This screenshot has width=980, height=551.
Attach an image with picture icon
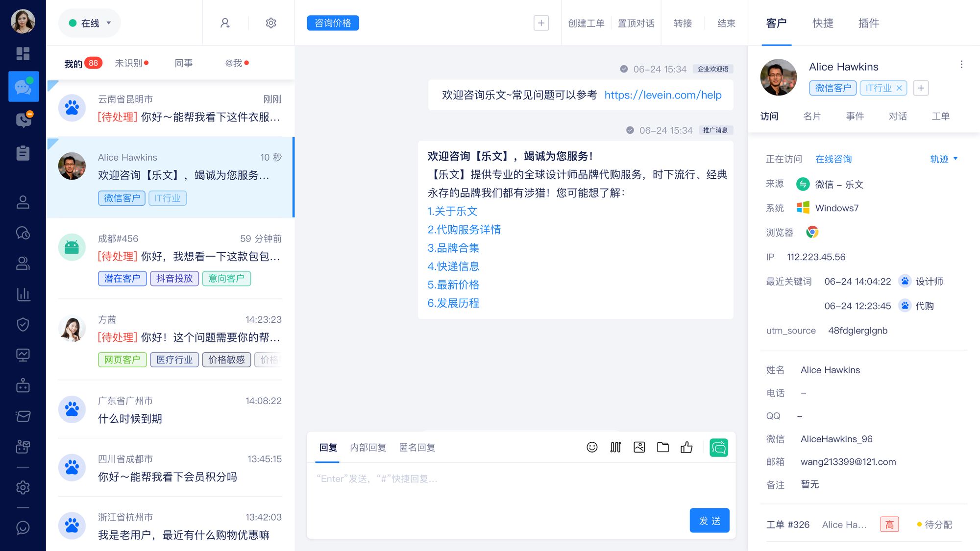(x=639, y=447)
